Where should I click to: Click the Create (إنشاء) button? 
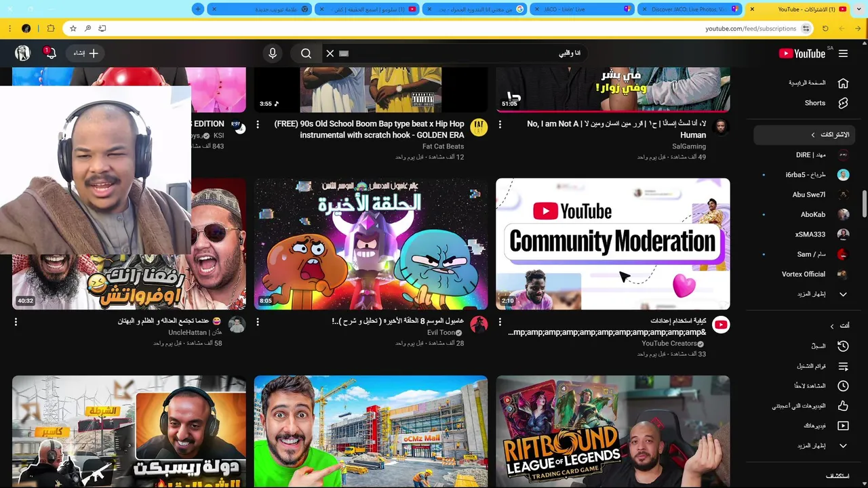click(x=86, y=53)
